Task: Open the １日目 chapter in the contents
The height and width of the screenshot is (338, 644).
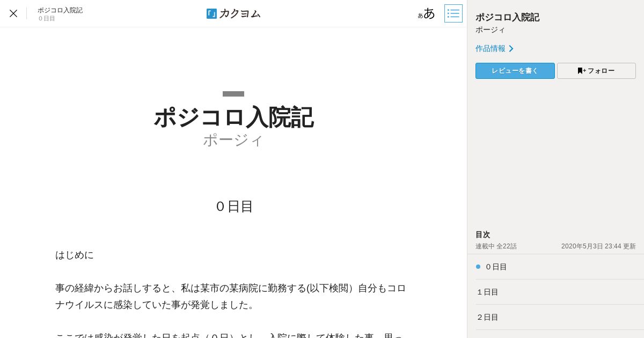Action: click(560, 292)
